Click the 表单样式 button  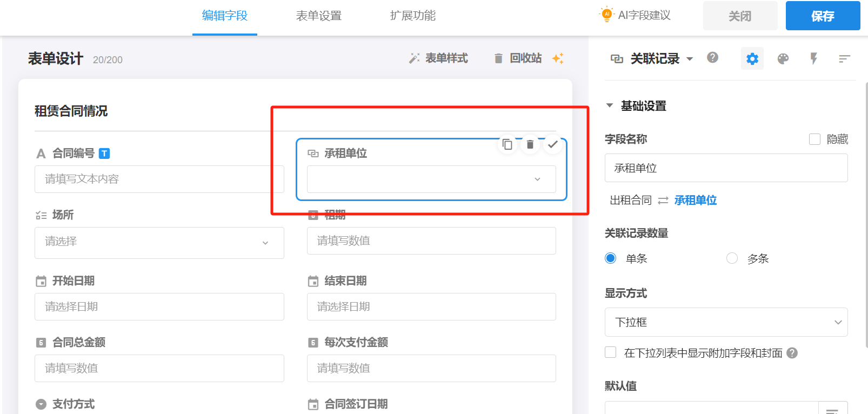click(x=438, y=58)
